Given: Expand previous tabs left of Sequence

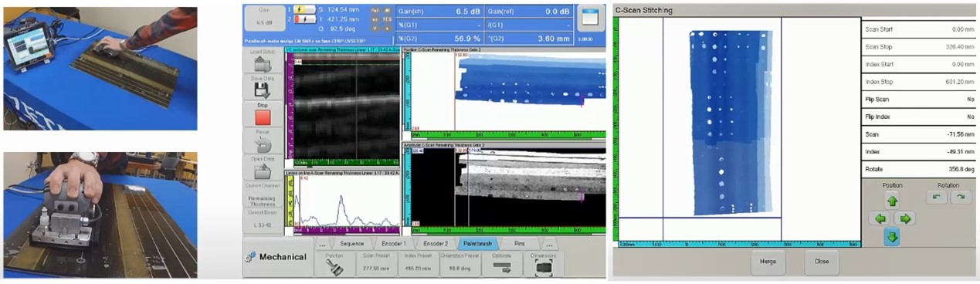Looking at the screenshot, I should click(x=324, y=243).
